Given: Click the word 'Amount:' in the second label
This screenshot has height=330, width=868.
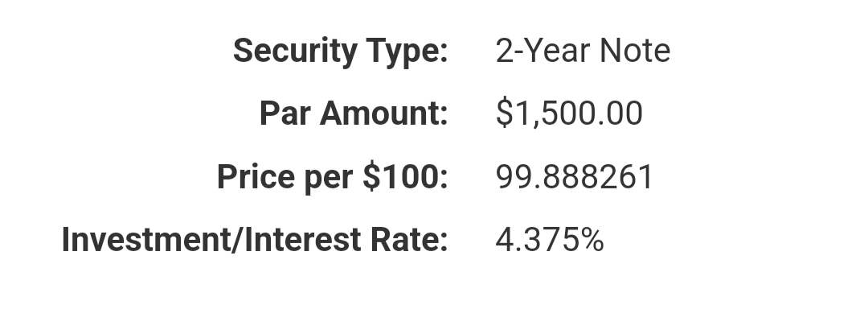Looking at the screenshot, I should point(383,113).
